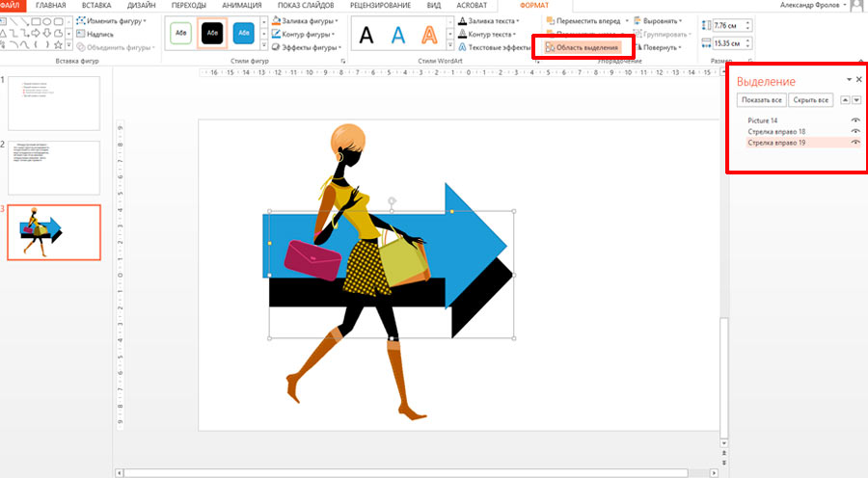Hide Picture 14 with its eye icon
This screenshot has width=868, height=478.
coord(855,120)
